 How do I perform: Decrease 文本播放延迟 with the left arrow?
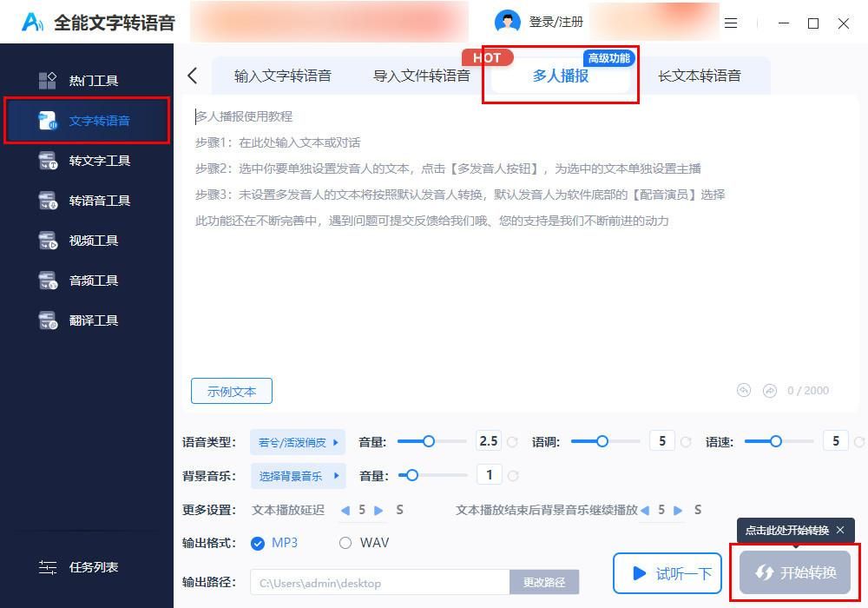[x=345, y=511]
